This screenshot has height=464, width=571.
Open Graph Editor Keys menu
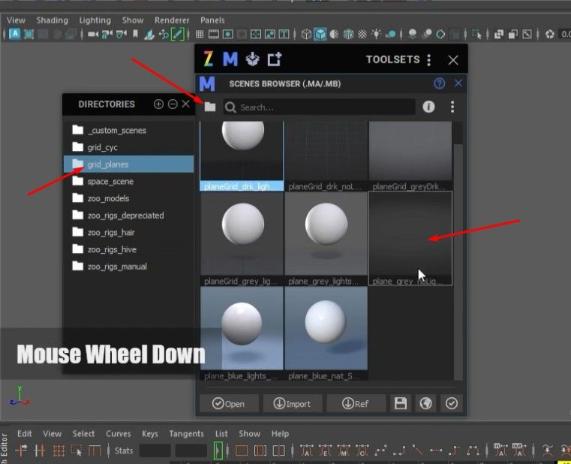[x=150, y=434]
